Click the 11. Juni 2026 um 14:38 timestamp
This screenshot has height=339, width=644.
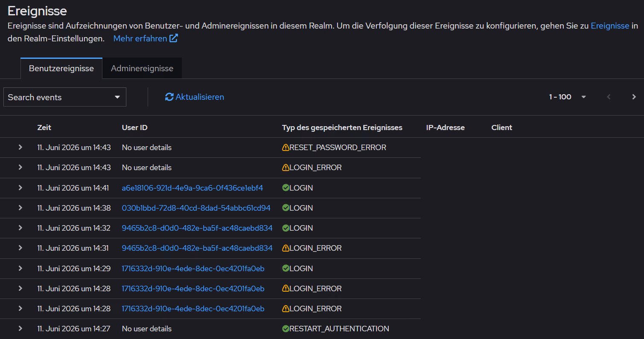74,208
